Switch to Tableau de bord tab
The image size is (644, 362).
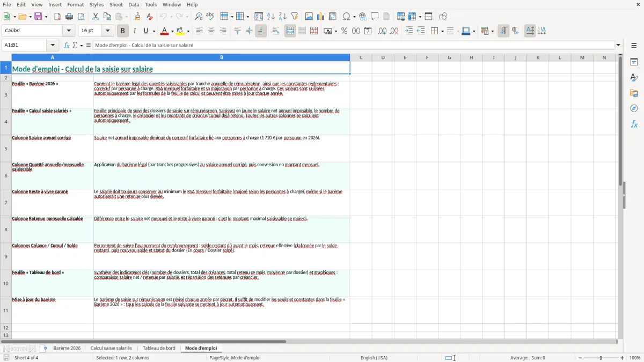pyautogui.click(x=159, y=348)
